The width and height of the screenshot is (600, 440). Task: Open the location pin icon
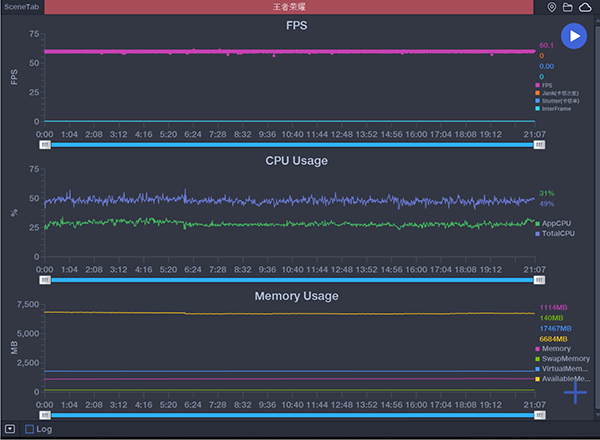(x=552, y=7)
